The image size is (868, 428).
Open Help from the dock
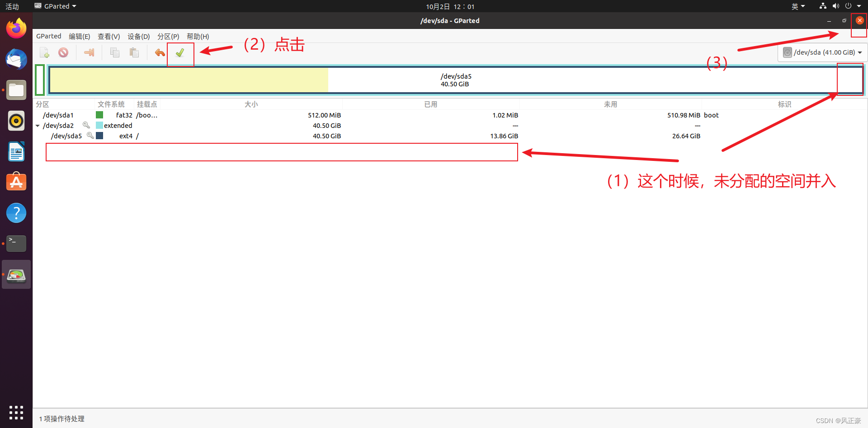(x=16, y=213)
